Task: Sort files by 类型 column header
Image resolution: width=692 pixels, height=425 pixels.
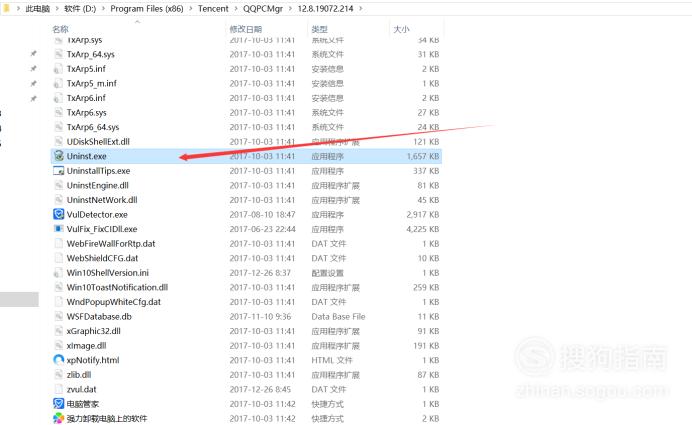Action: click(320, 29)
